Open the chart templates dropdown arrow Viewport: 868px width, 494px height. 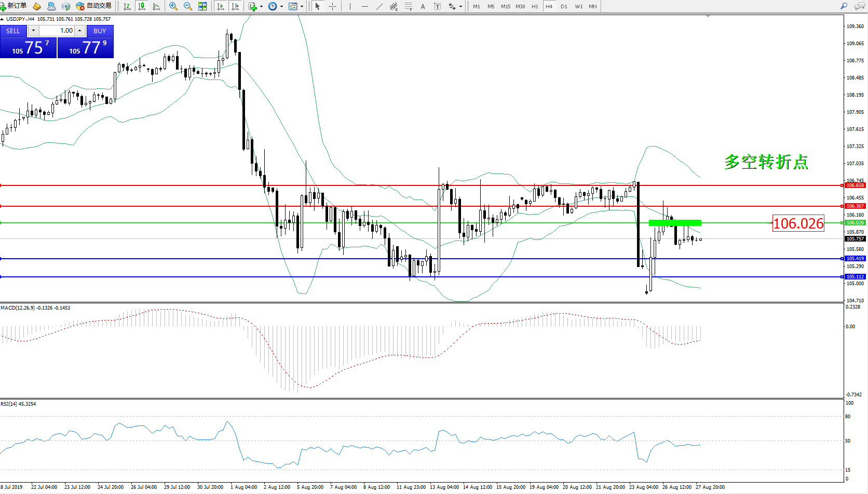pos(302,7)
